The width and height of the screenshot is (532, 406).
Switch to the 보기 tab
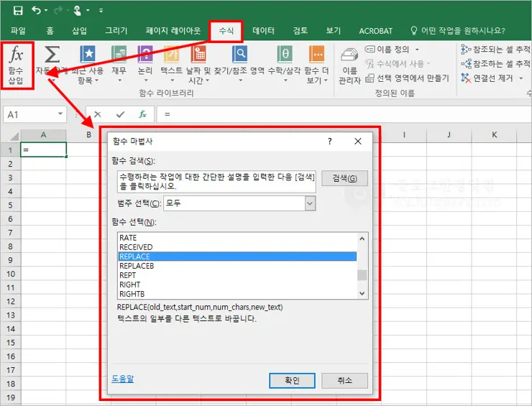tap(333, 31)
